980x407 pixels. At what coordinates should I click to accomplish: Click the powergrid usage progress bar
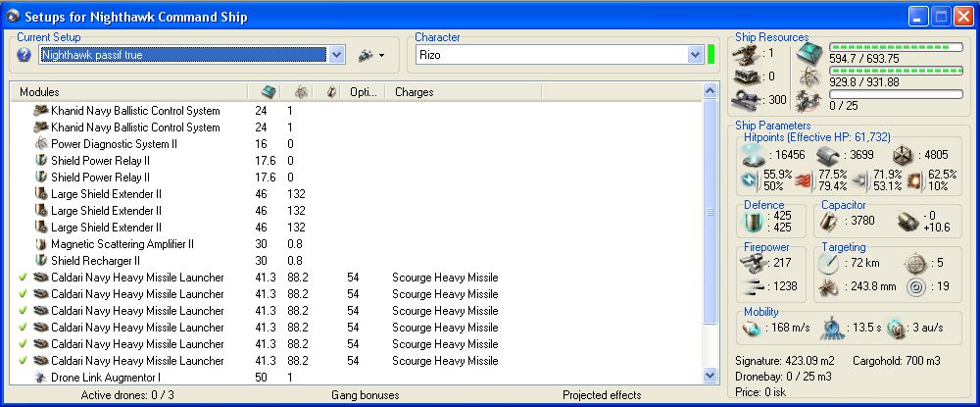click(x=896, y=71)
